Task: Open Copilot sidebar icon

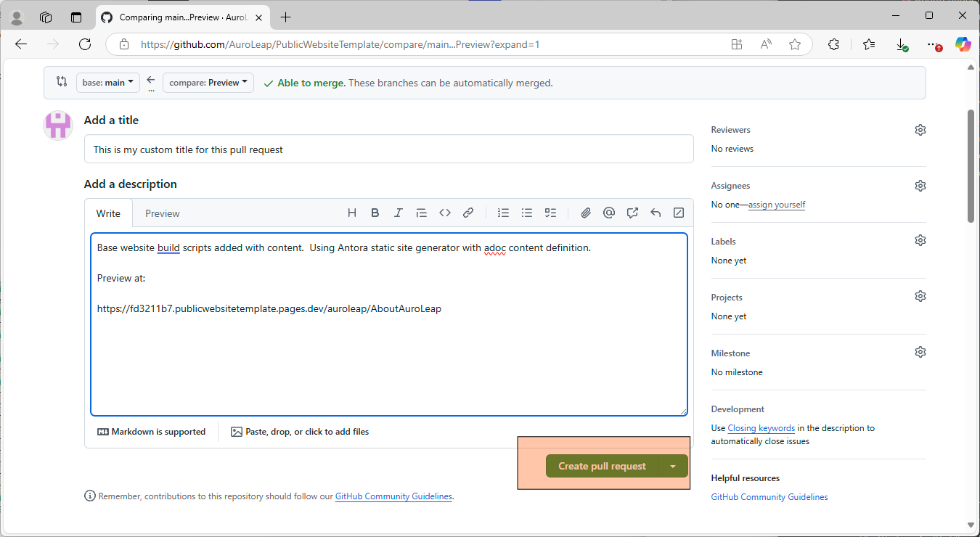Action: click(x=963, y=44)
